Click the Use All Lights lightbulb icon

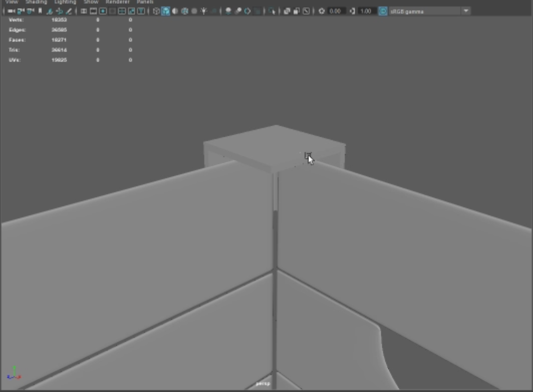(x=204, y=11)
